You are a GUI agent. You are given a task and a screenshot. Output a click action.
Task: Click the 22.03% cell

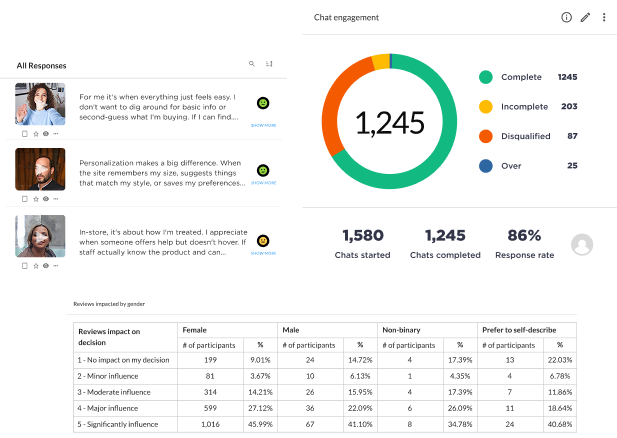[x=560, y=360]
